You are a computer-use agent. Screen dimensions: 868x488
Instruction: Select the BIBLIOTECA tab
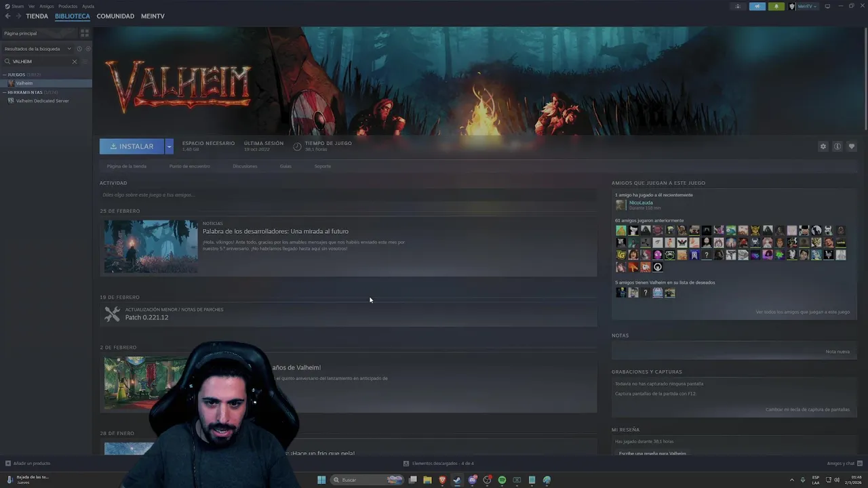click(73, 16)
